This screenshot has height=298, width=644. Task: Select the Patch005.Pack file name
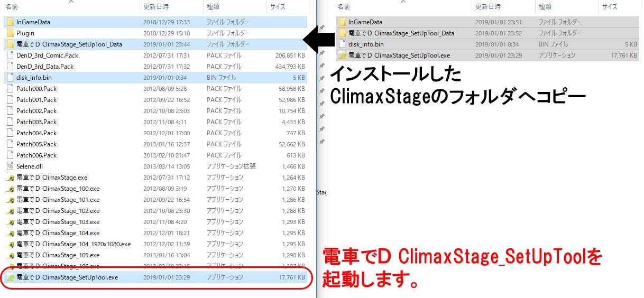tap(36, 144)
